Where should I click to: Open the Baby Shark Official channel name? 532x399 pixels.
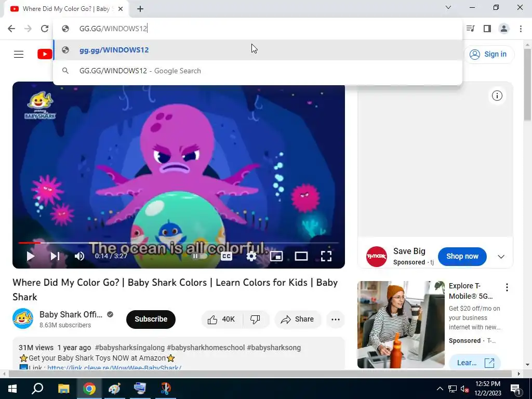click(71, 314)
